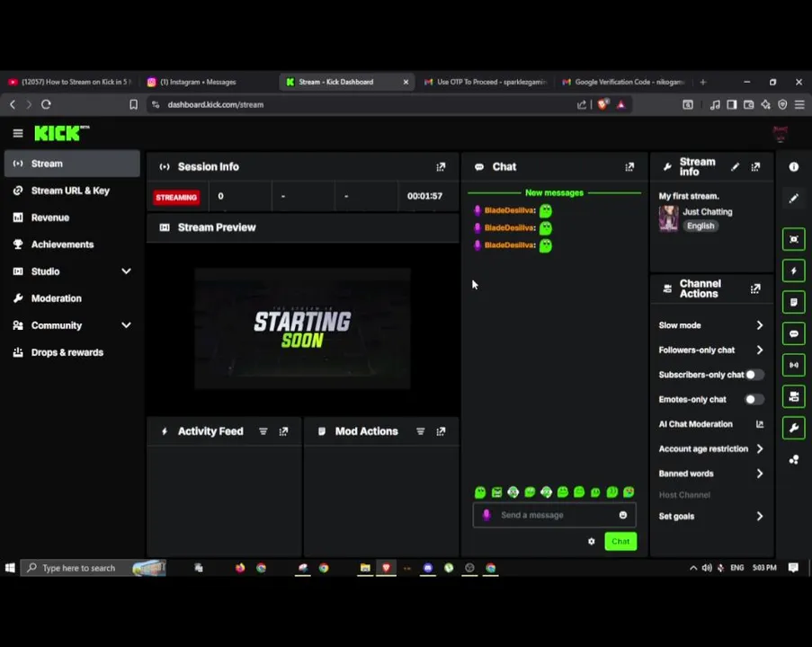Pop out the Session Info panel
This screenshot has width=812, height=647.
(x=441, y=166)
